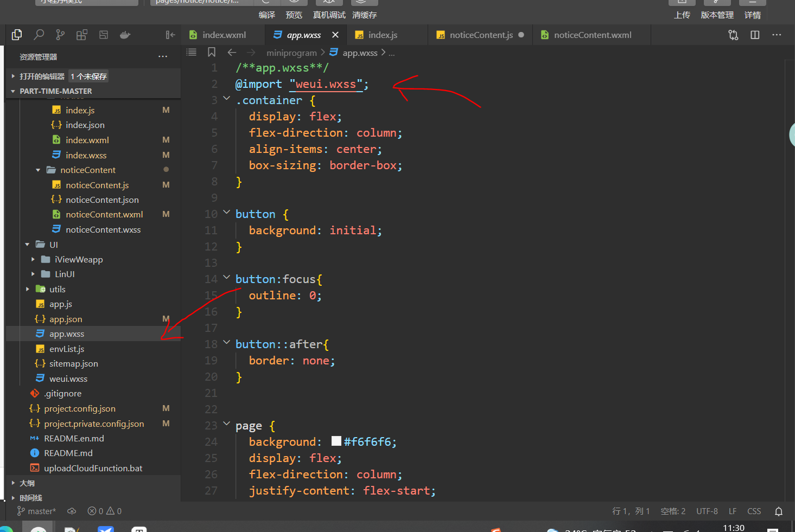Collapse the .container rule fold arrow
This screenshot has width=795, height=532.
227,99
